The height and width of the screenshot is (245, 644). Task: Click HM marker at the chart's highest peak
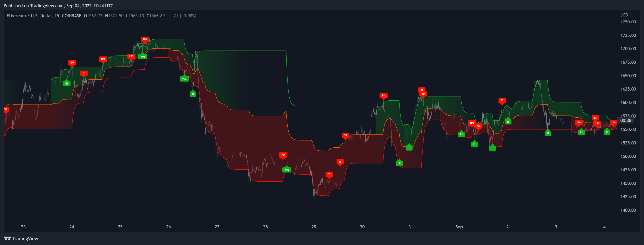[145, 40]
